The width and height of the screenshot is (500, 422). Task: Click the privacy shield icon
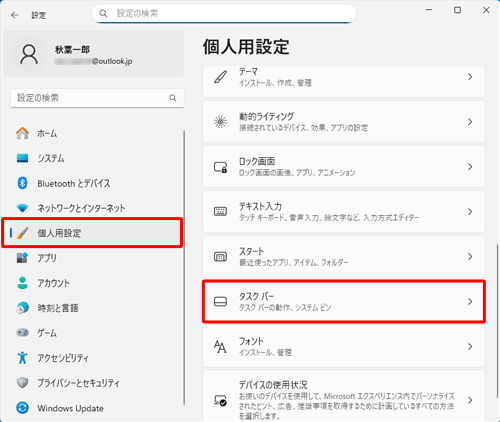click(22, 383)
